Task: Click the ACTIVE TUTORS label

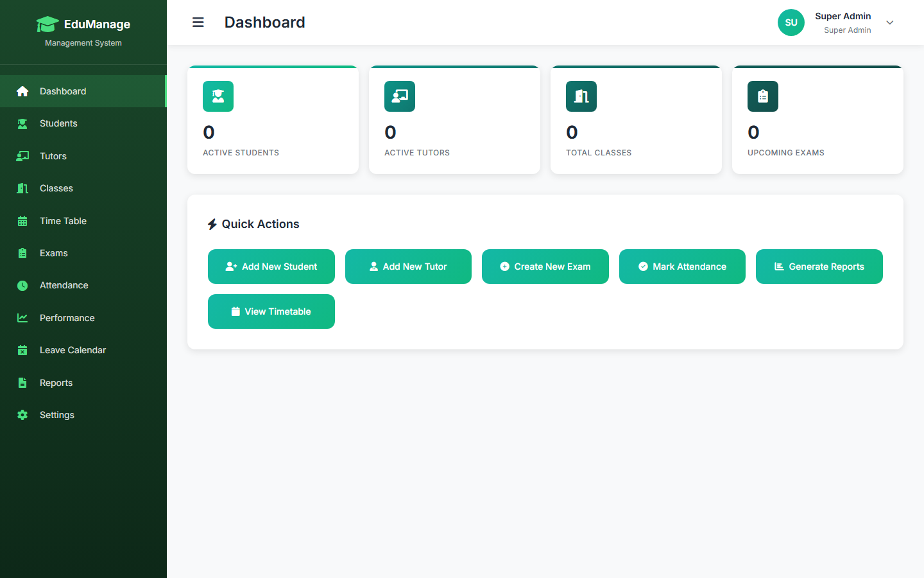Action: click(x=417, y=153)
